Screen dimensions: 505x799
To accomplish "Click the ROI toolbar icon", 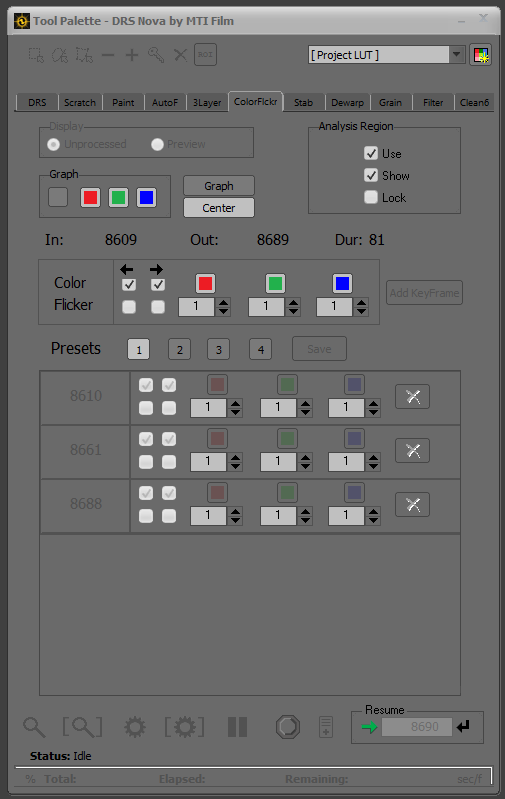I will pos(205,55).
